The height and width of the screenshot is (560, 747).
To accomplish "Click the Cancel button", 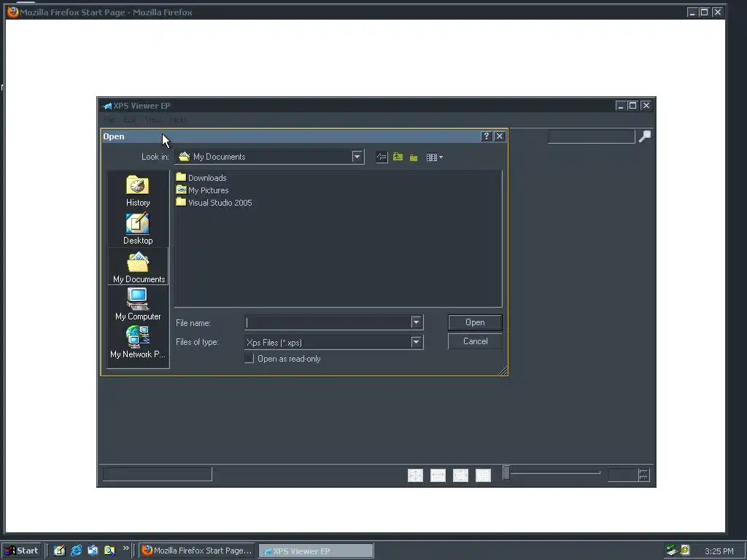I will [475, 341].
